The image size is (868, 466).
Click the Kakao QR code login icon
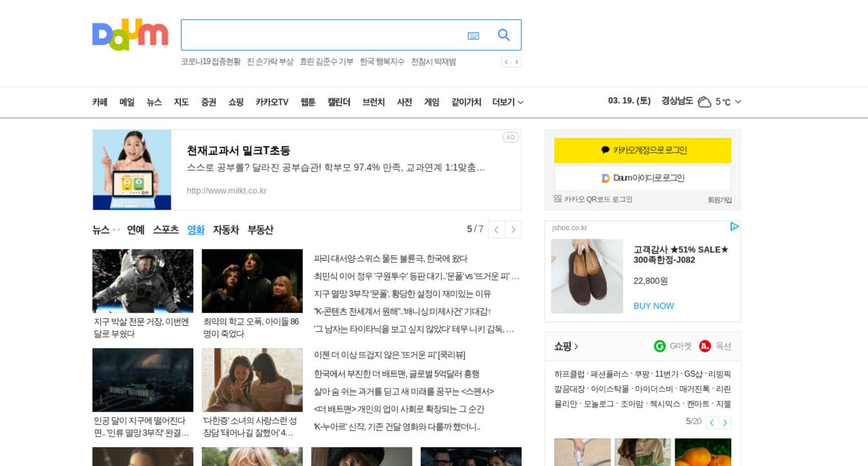pyautogui.click(x=558, y=199)
